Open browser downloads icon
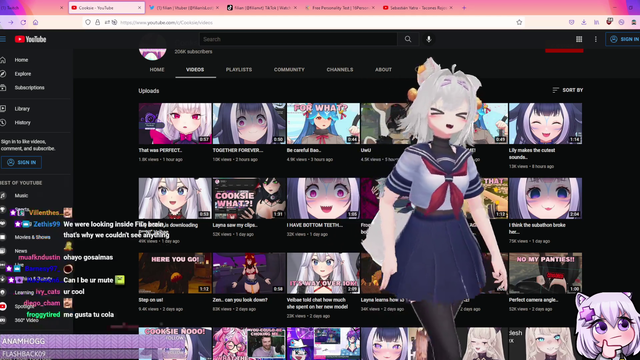640x360 pixels. (x=584, y=22)
